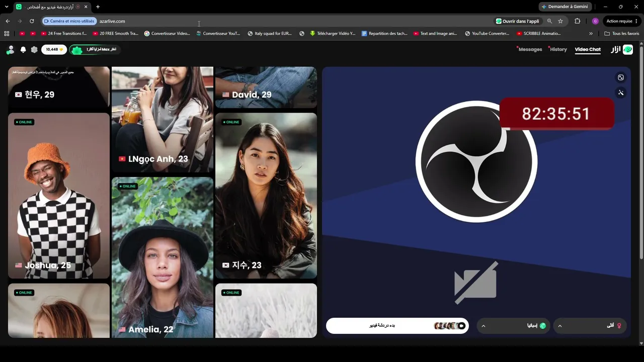Open the 10,448 gems balance
Screen dimensions: 644x362
click(53, 50)
